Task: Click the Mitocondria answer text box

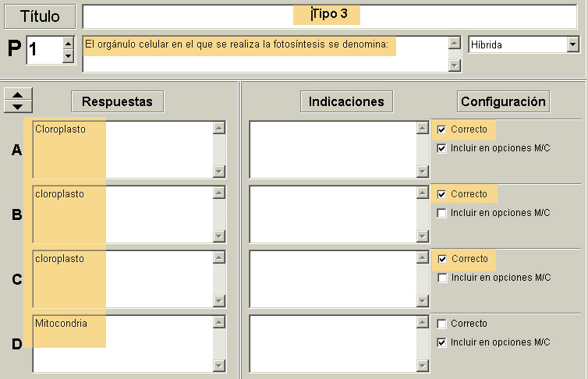Action: pyautogui.click(x=121, y=343)
